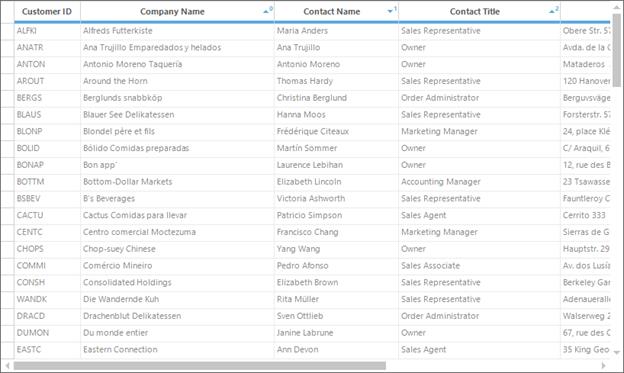
Task: Select the Martín Sommer contact cell
Action: (336, 148)
